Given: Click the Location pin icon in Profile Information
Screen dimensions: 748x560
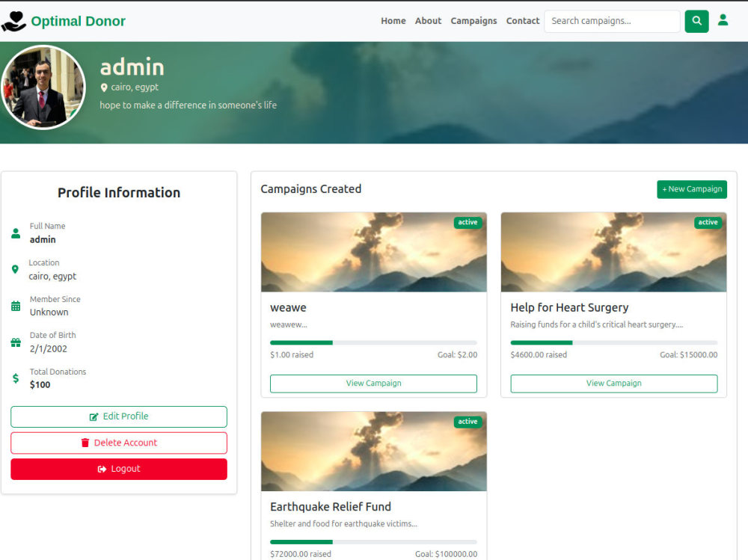Looking at the screenshot, I should click(15, 269).
